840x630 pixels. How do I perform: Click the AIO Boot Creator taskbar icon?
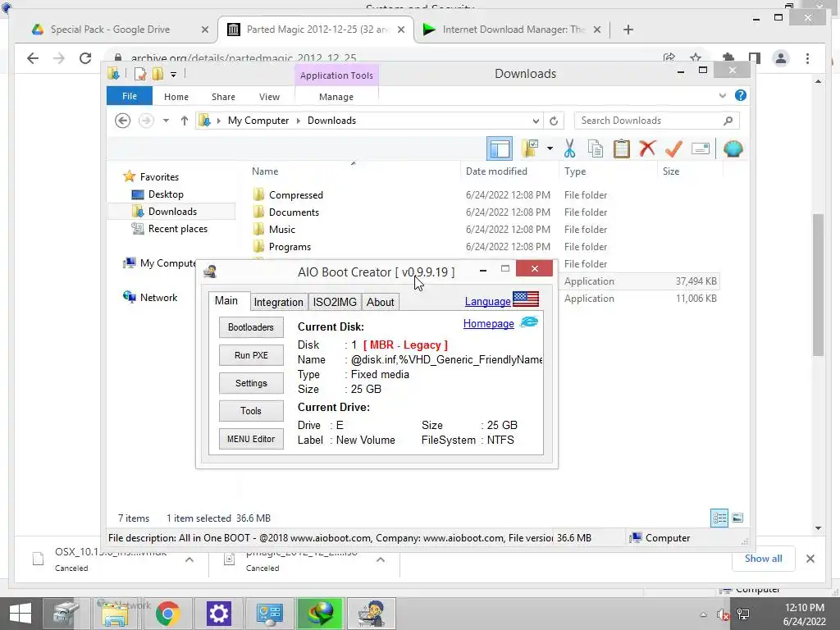pos(372,614)
